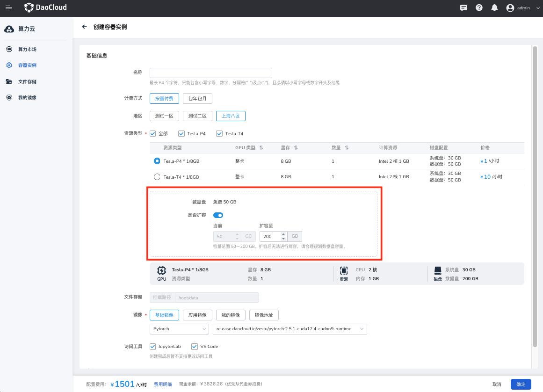Open the notifications bell icon

494,8
